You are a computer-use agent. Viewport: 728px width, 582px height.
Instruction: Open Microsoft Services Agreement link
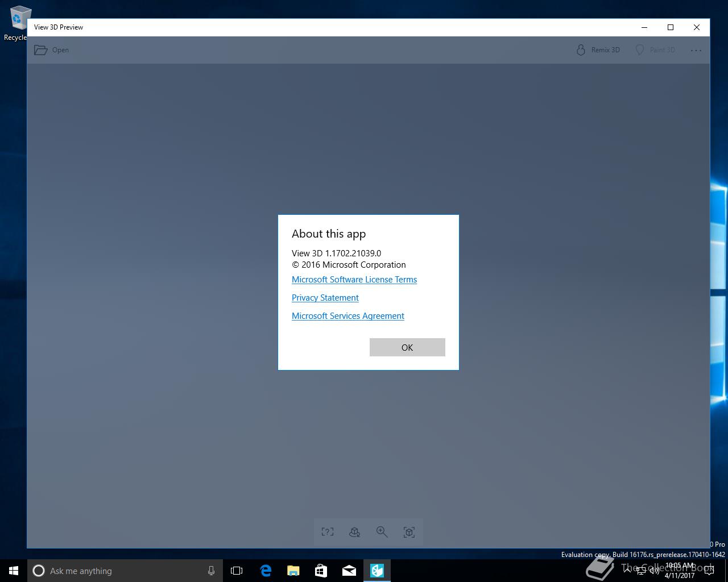(x=348, y=316)
